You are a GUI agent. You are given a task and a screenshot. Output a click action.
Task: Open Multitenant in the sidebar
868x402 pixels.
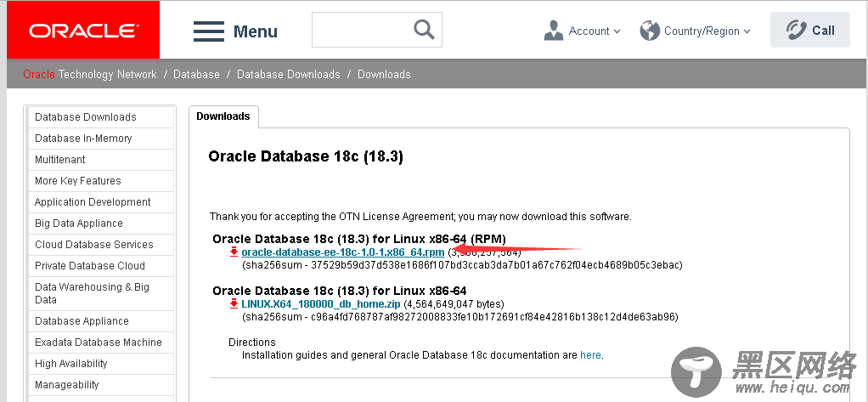(101, 160)
